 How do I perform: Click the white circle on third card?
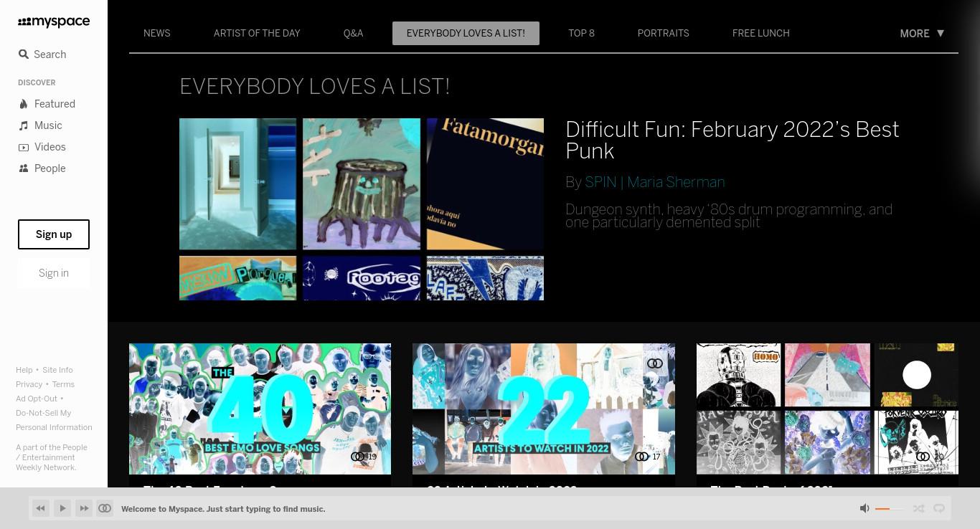click(x=917, y=375)
